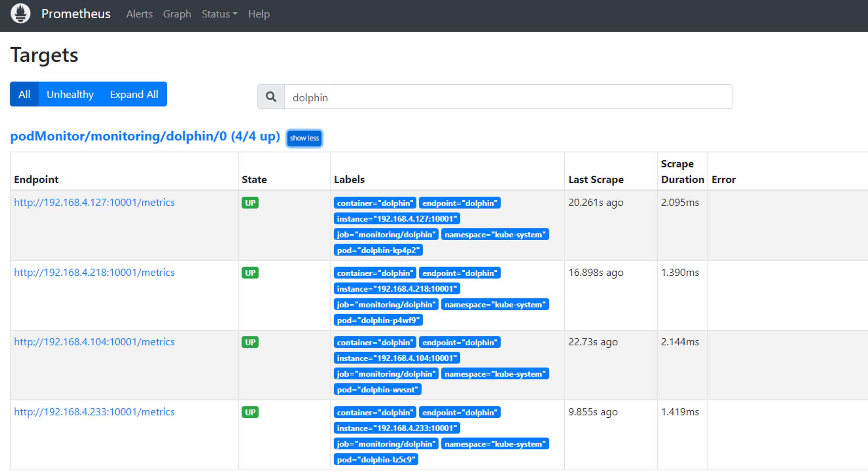The width and height of the screenshot is (868, 474).
Task: Click the Prometheus flame logo icon
Action: pos(20,13)
